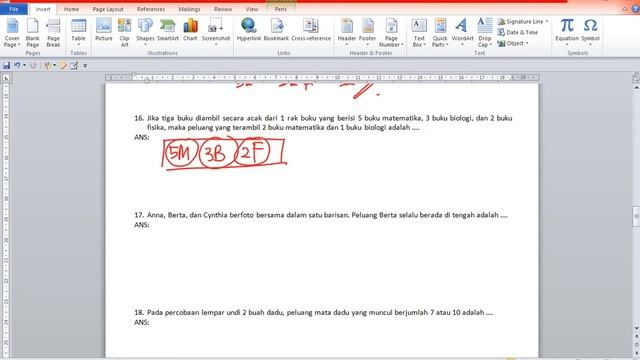Insert an Equation

(x=567, y=32)
